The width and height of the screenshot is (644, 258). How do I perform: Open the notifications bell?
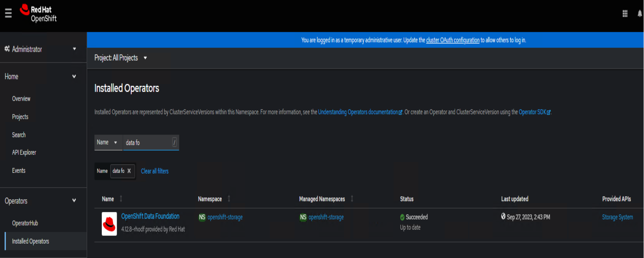(640, 14)
